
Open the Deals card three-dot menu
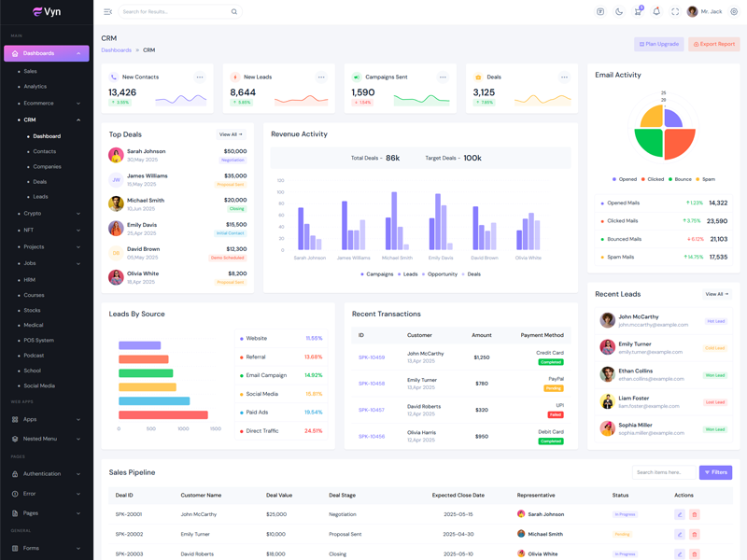pos(564,77)
